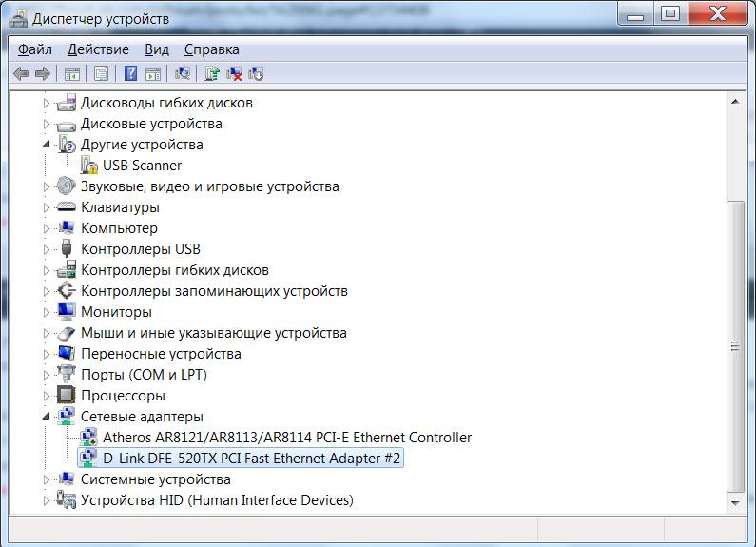Expand Клавиатуры node arrow
Screen dimensions: 756x547
47,207
